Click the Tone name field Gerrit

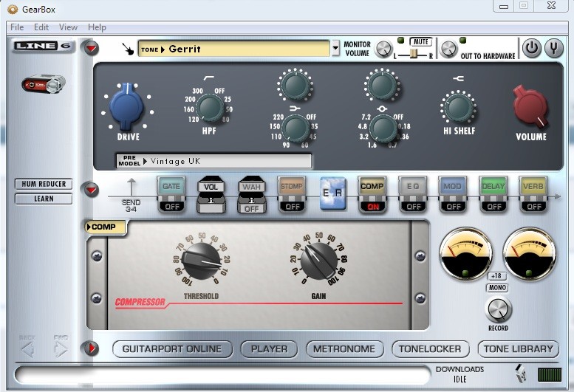tap(233, 49)
